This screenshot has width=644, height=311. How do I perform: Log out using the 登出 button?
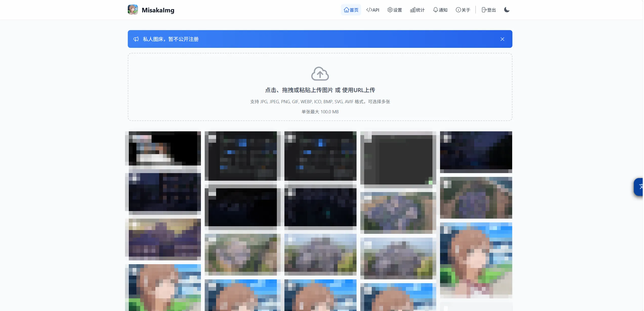tap(489, 10)
